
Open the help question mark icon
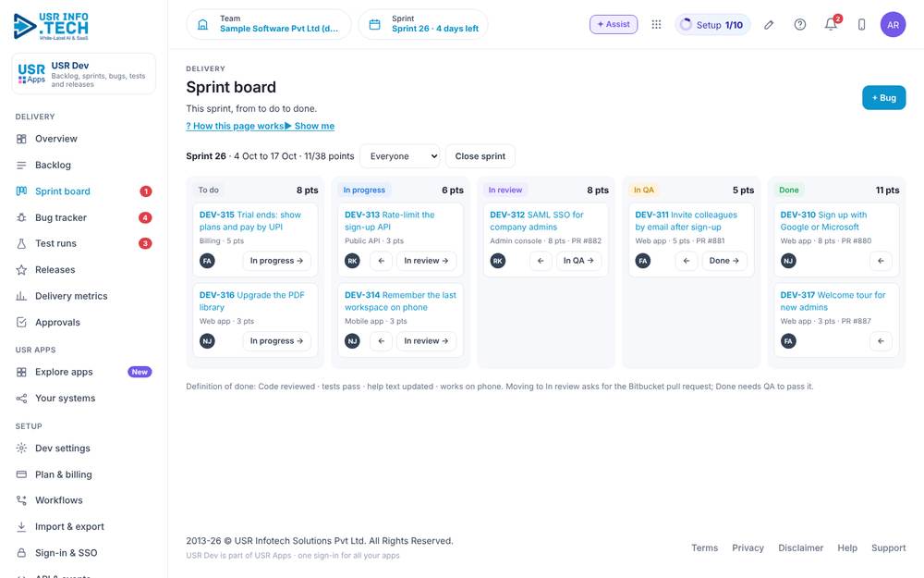pyautogui.click(x=799, y=25)
